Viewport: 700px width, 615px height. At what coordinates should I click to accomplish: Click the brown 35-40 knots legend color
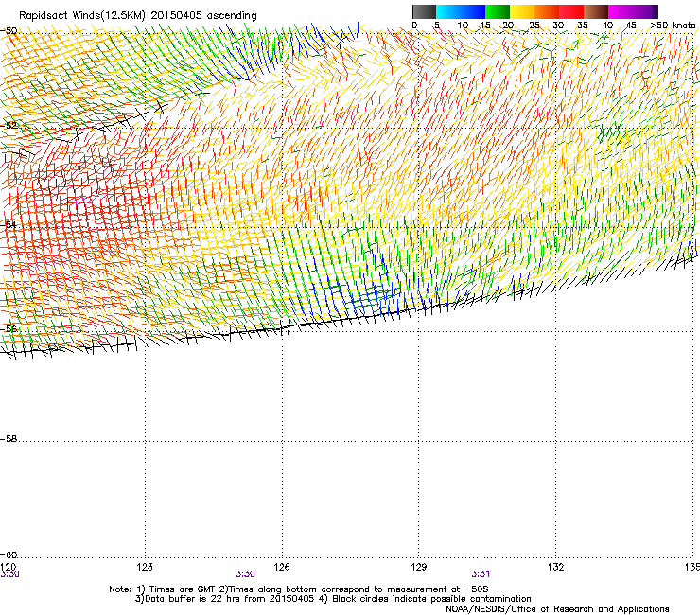tap(596, 11)
